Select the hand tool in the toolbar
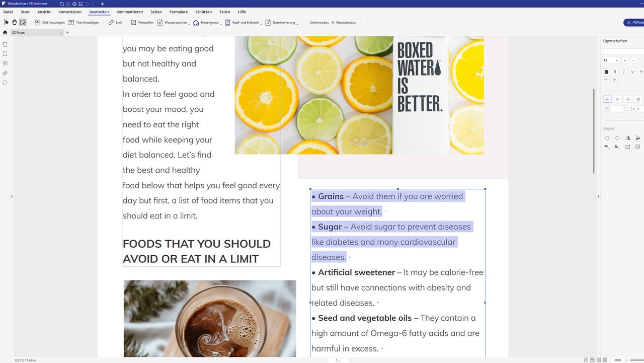644x363 pixels. (14, 22)
